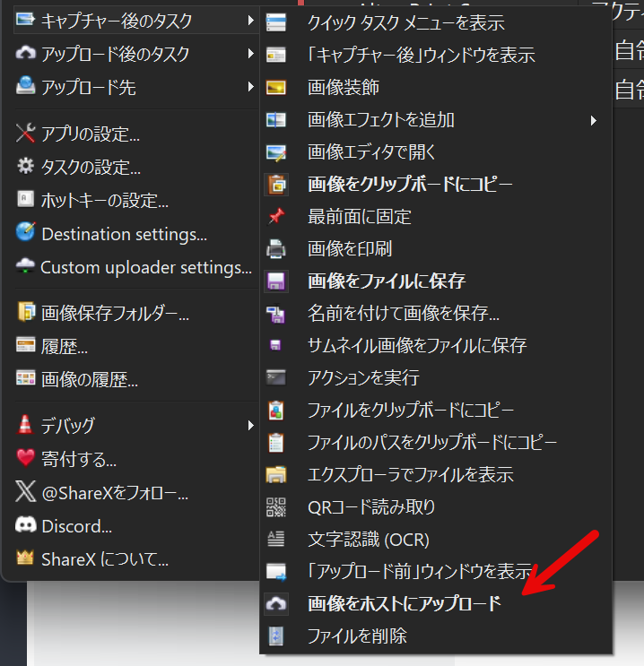The height and width of the screenshot is (666, 644).
Task: Enable or disable 画像をホストにアップロード
Action: (404, 604)
